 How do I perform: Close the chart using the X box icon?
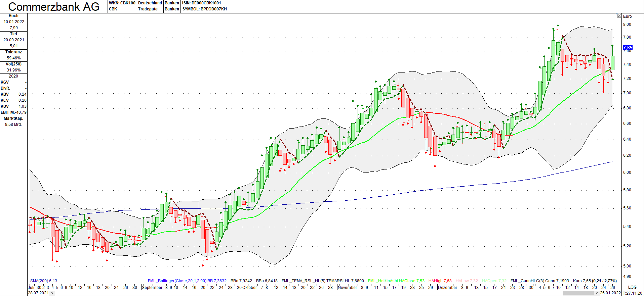[619, 16]
